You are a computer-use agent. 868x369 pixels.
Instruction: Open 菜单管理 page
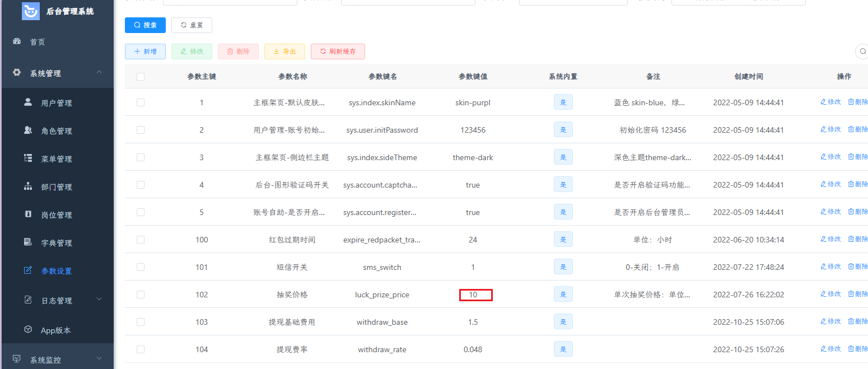click(57, 159)
